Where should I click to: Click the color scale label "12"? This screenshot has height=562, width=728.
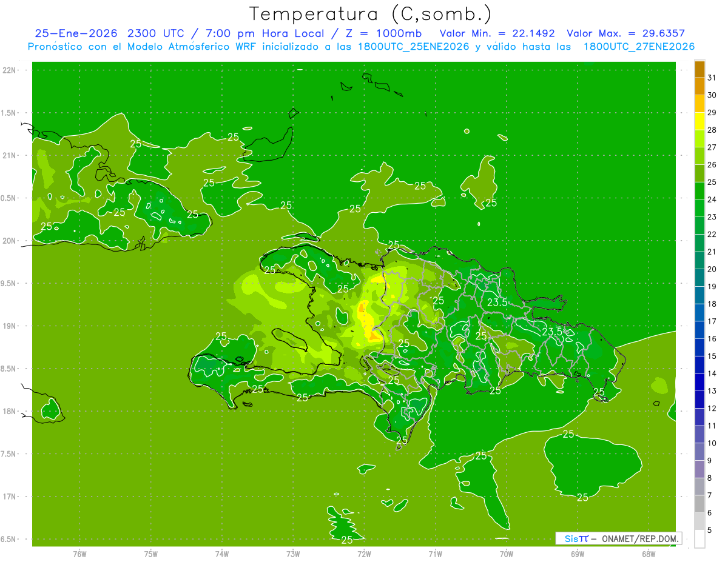coord(712,409)
